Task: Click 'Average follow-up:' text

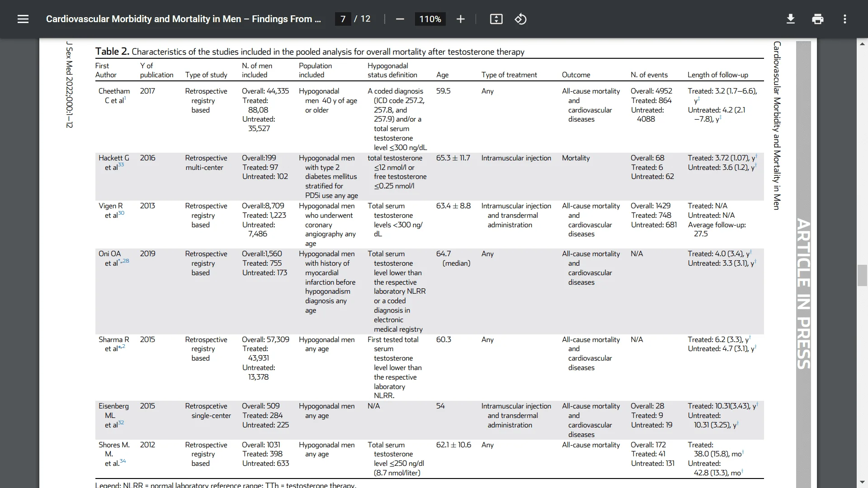Action: tap(717, 225)
